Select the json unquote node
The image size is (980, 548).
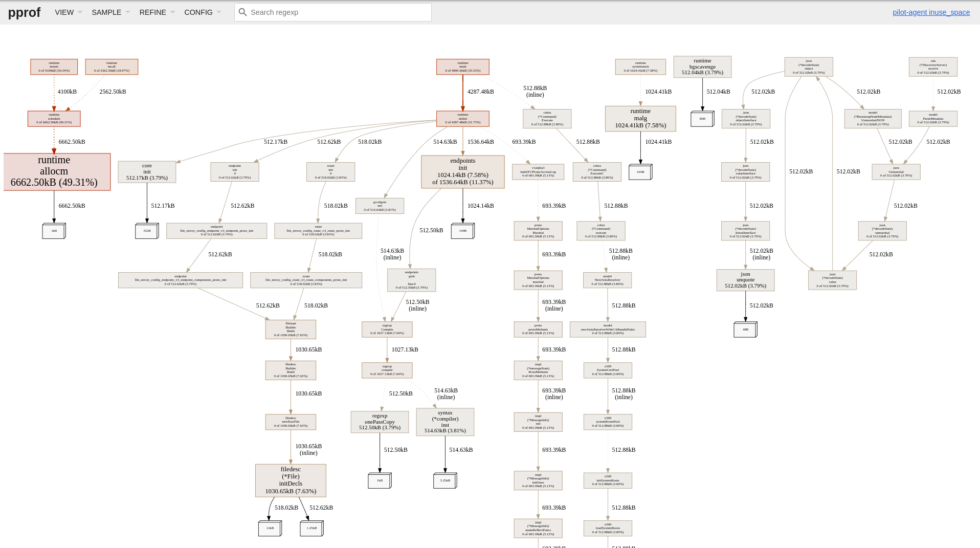745,280
